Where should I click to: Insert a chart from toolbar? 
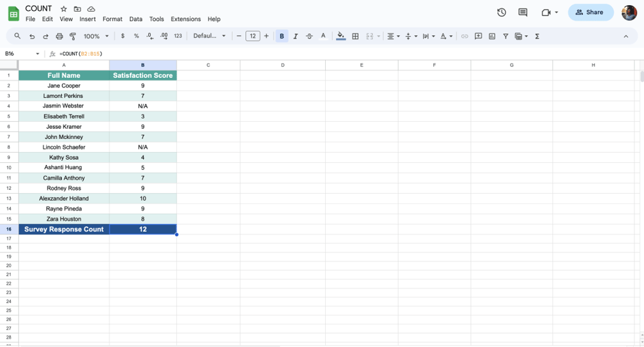492,37
